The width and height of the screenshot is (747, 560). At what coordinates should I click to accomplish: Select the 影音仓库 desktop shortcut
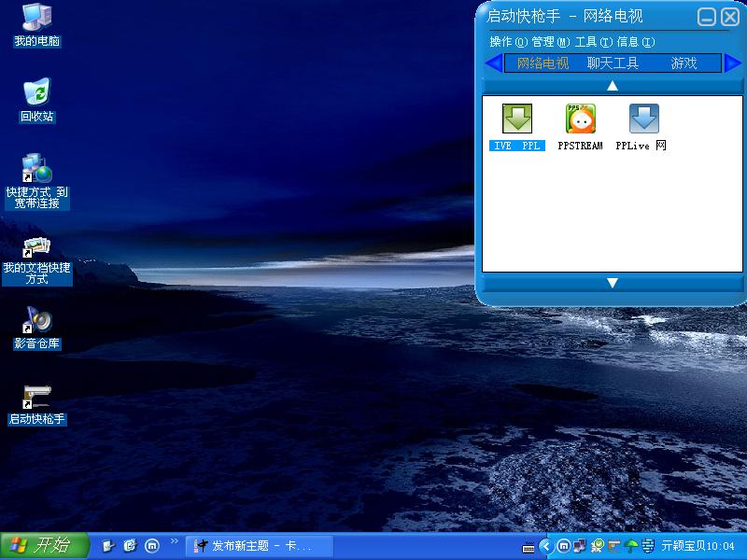(37, 329)
